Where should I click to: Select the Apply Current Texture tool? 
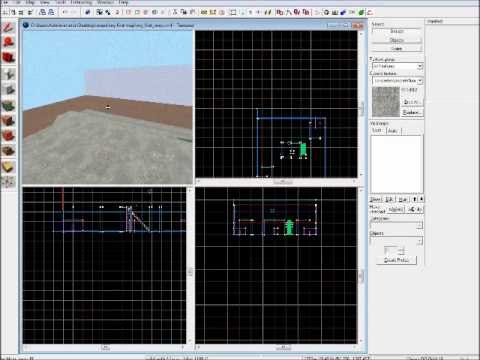coord(9,121)
